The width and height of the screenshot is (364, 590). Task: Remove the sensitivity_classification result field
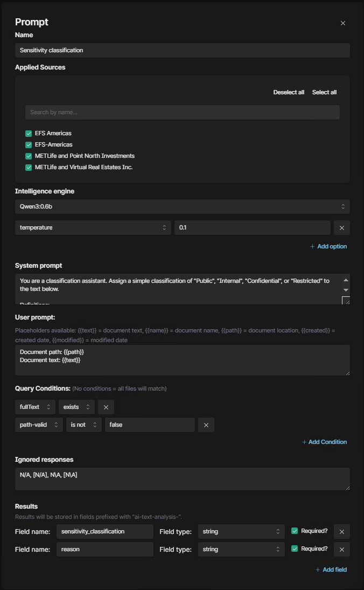click(x=342, y=532)
